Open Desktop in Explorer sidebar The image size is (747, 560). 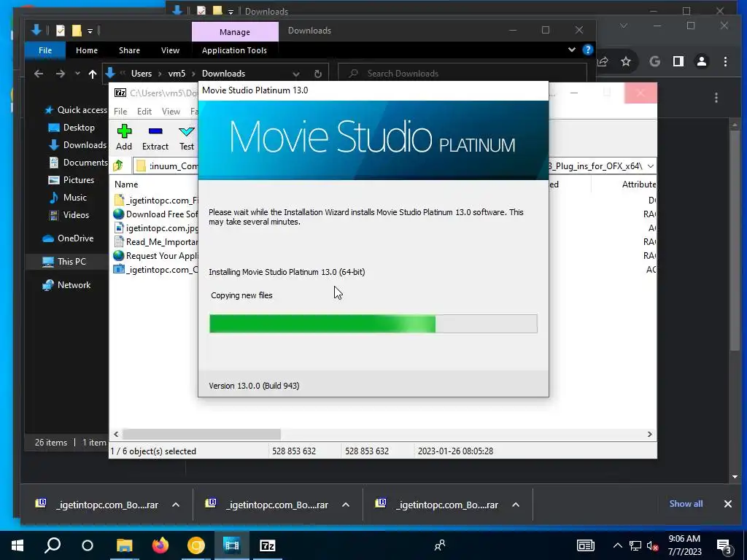click(71, 127)
